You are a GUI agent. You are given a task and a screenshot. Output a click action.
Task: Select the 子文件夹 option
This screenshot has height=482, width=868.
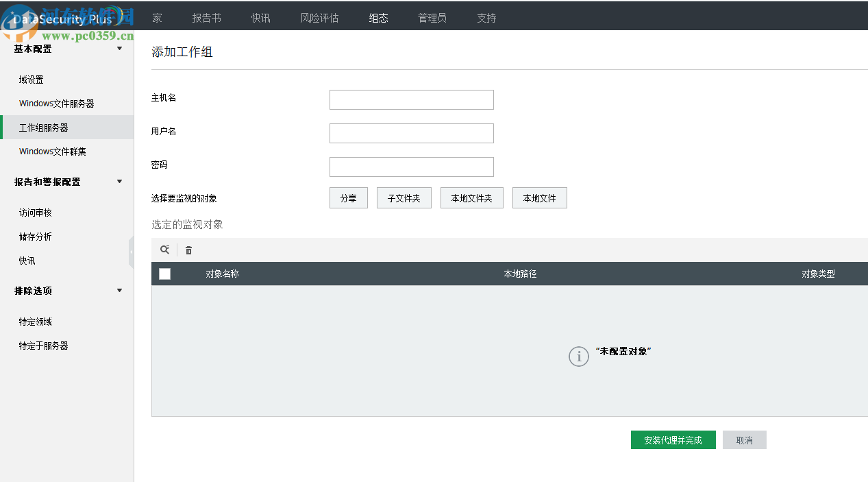click(404, 197)
